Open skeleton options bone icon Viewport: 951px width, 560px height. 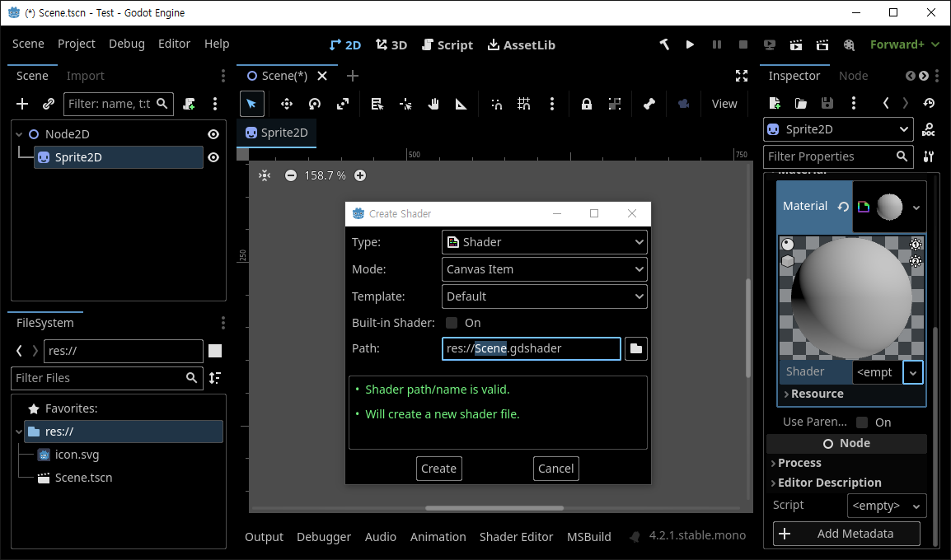(649, 104)
